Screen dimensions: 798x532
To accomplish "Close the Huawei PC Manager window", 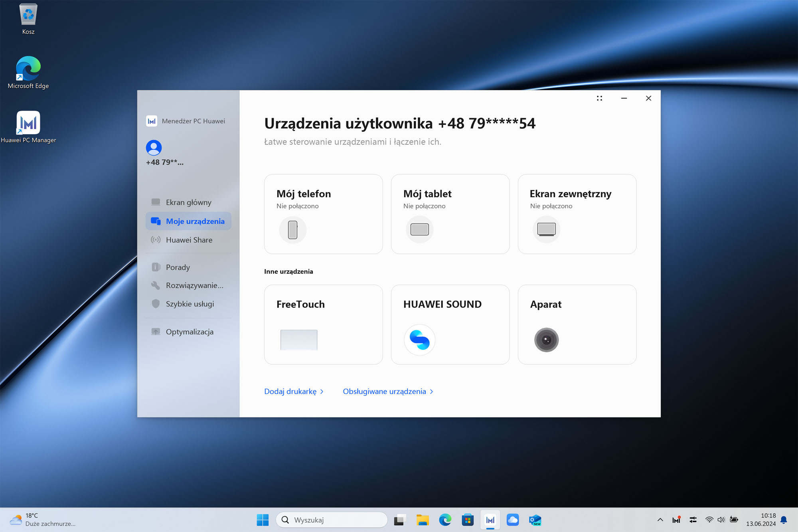I will coord(648,98).
